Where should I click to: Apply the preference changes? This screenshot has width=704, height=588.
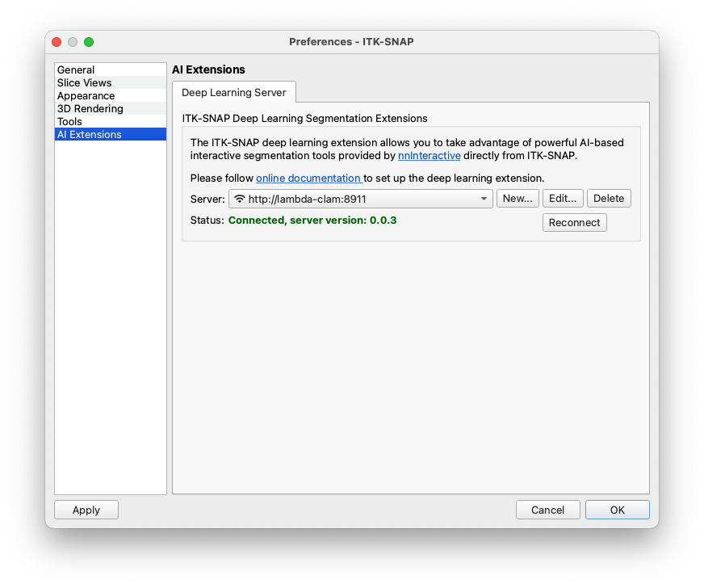click(86, 510)
